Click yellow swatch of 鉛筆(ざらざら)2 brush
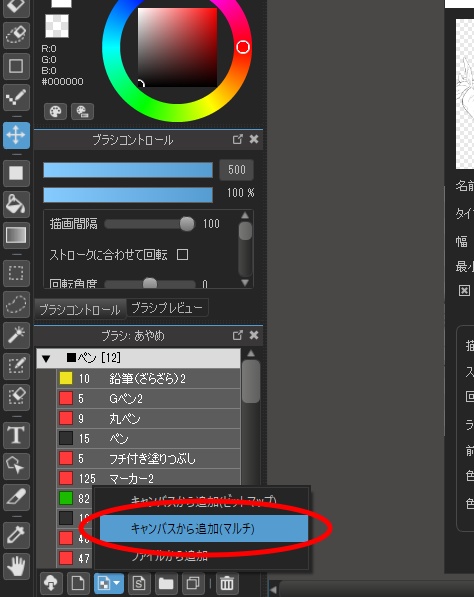The height and width of the screenshot is (597, 474). (66, 378)
